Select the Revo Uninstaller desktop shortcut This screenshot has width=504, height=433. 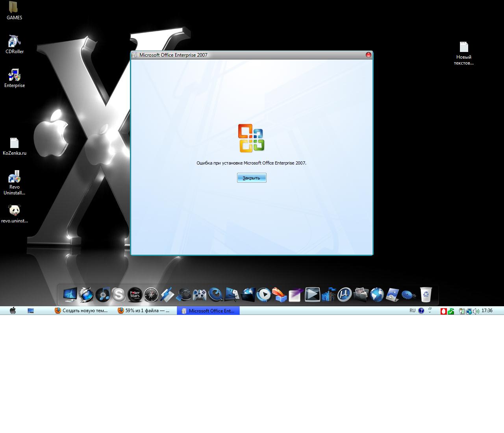(15, 183)
